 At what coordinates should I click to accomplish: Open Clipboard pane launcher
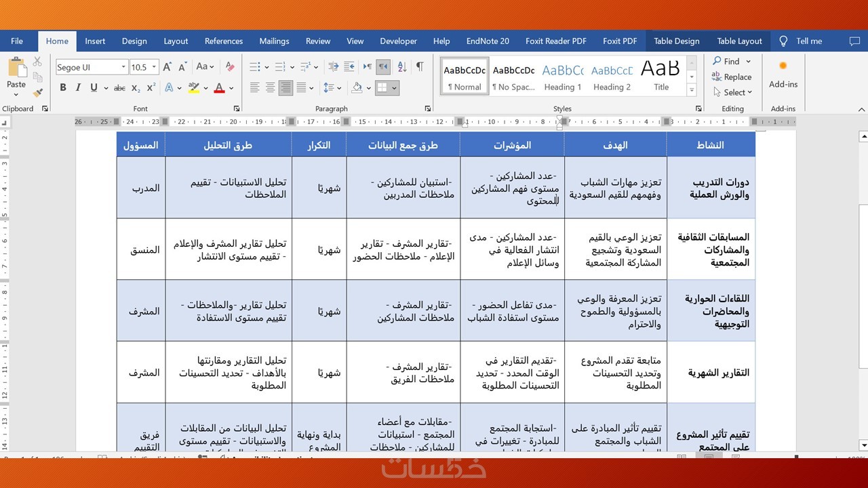45,108
